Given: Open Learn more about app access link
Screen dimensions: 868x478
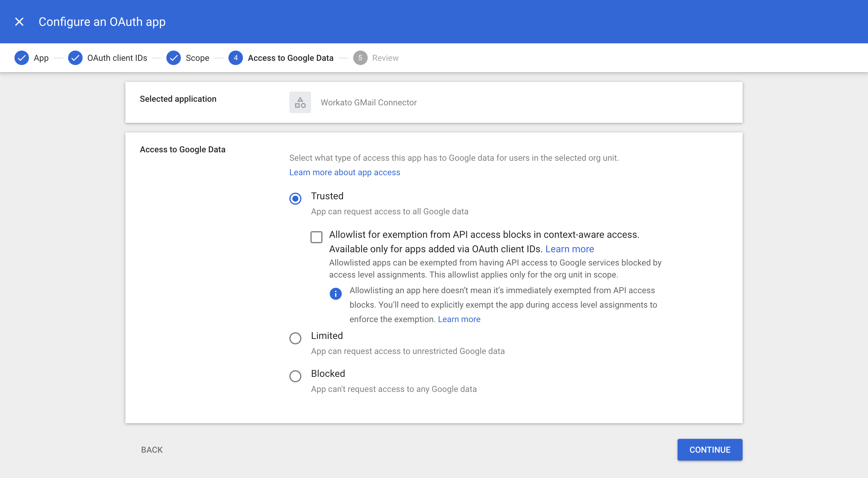Looking at the screenshot, I should (x=344, y=172).
